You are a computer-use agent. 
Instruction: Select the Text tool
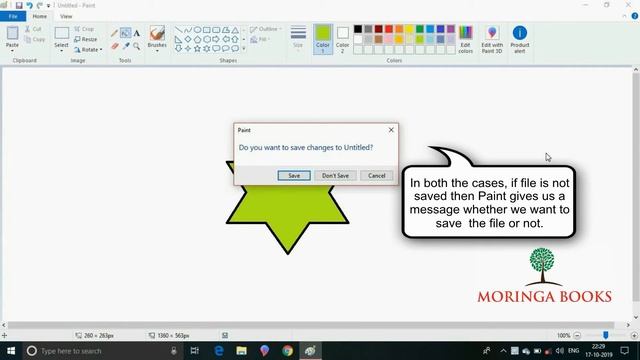click(137, 33)
